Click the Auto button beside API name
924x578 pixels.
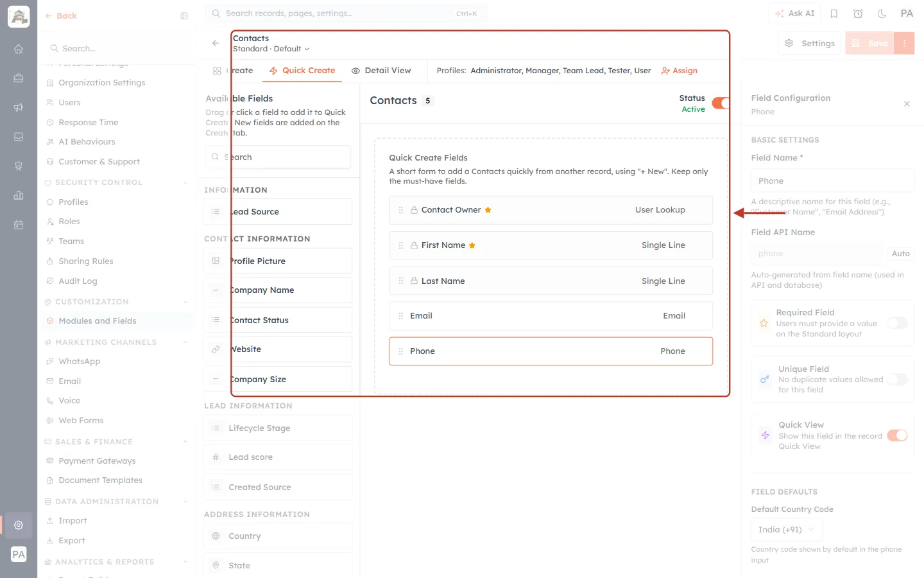900,254
